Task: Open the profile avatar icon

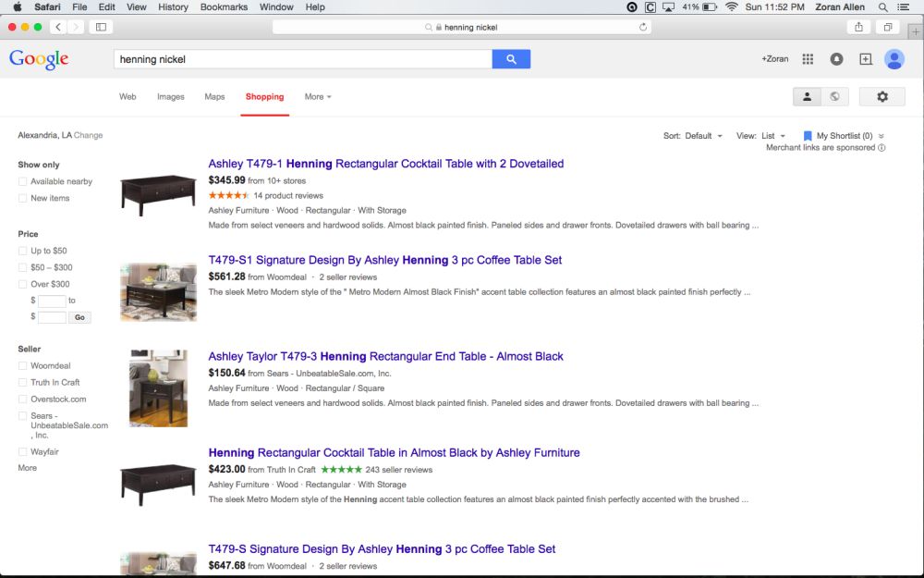Action: 894,59
